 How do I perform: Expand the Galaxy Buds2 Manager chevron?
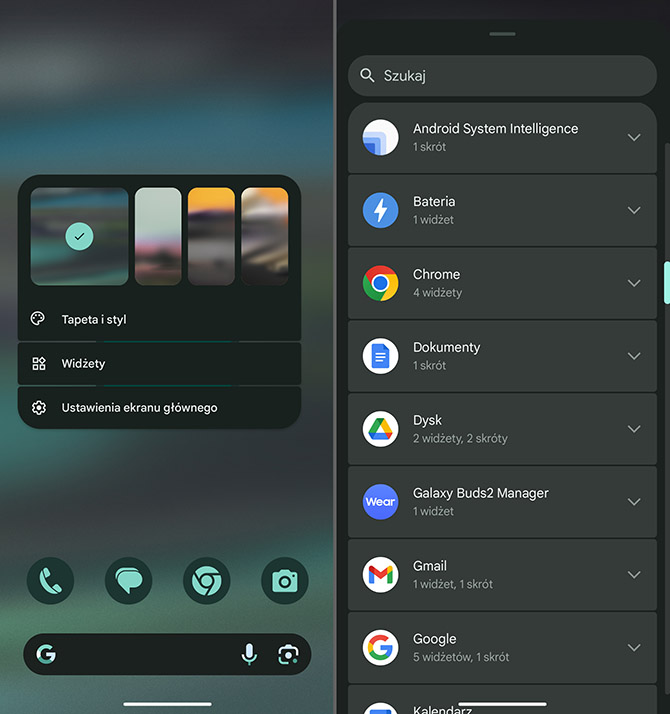(634, 502)
